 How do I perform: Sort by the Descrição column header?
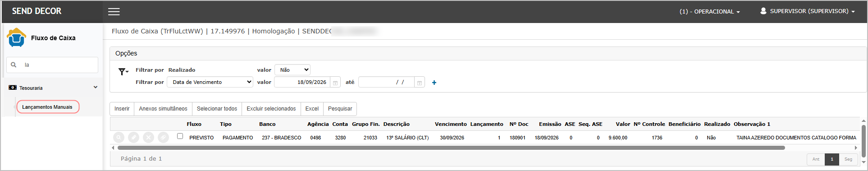click(397, 124)
